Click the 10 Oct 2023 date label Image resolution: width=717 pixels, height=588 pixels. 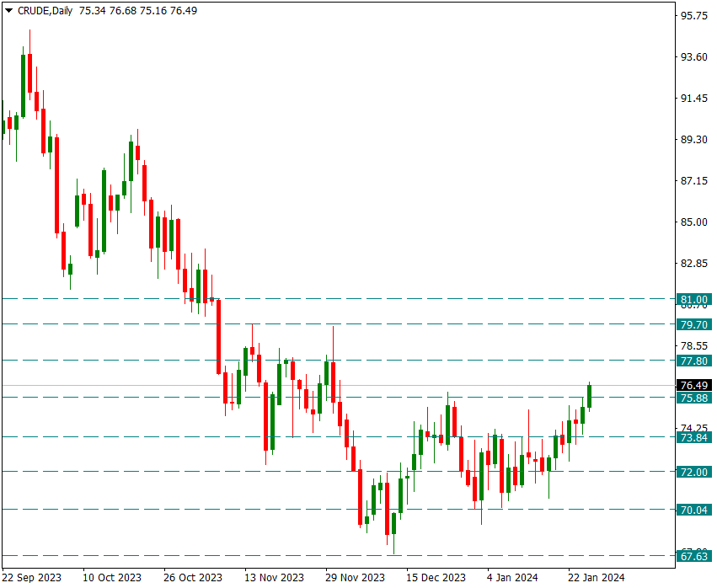coord(112,578)
